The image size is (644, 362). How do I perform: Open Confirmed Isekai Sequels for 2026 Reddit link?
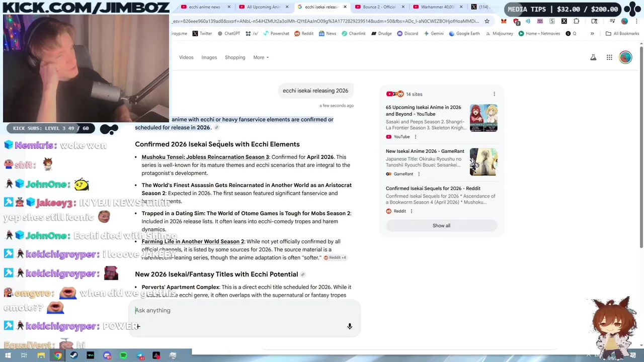point(433,189)
